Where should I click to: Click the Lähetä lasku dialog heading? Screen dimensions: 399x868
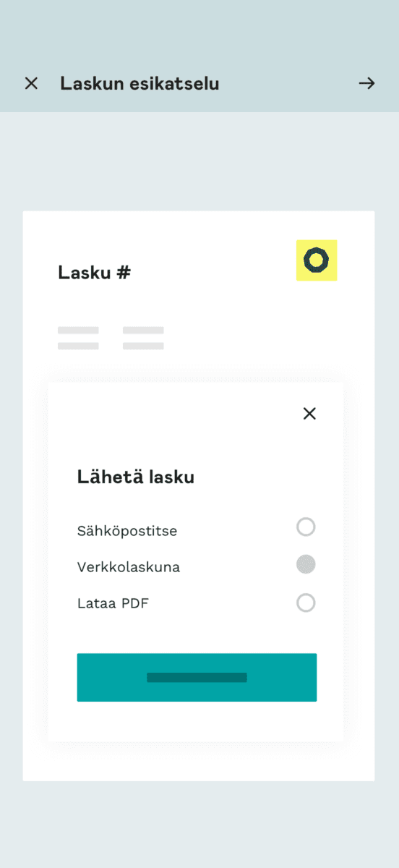coord(136,477)
